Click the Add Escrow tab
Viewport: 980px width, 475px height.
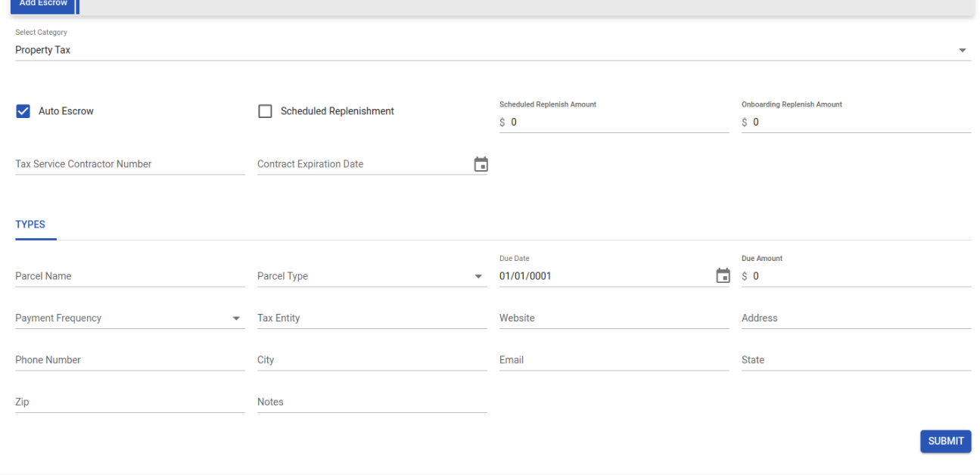pos(43,5)
